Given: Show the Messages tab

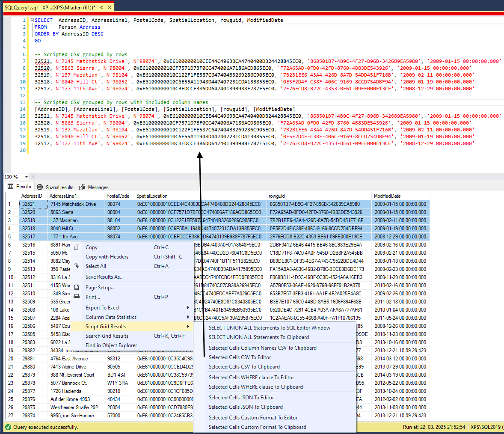Looking at the screenshot, I should pos(94,187).
